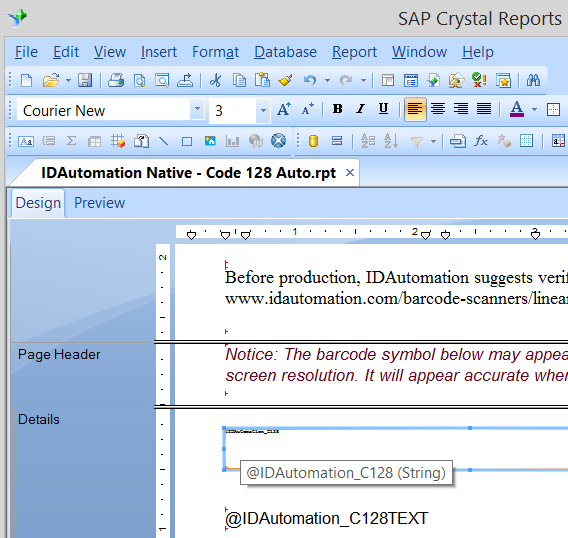The height and width of the screenshot is (538, 568).
Task: Click the Page Header section label
Action: tap(59, 354)
